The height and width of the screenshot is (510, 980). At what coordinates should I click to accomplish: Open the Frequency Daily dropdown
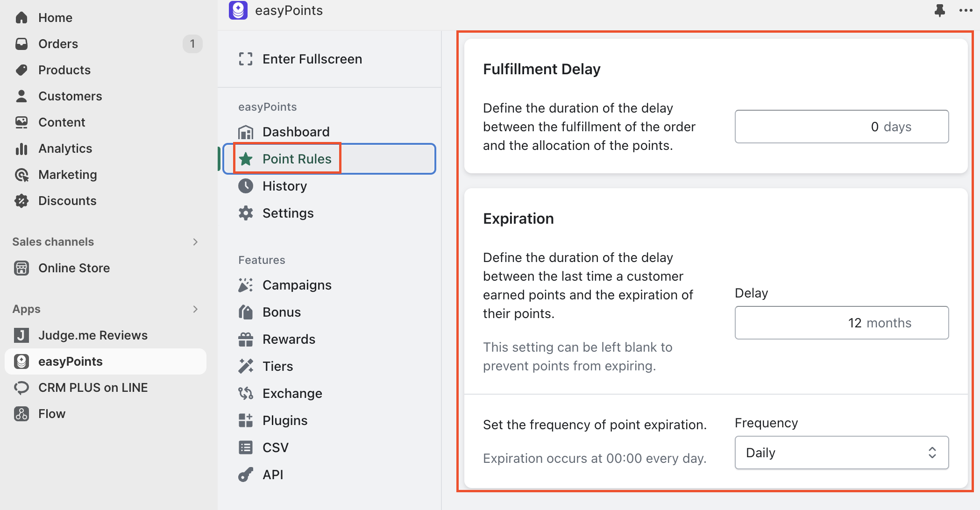[841, 453]
